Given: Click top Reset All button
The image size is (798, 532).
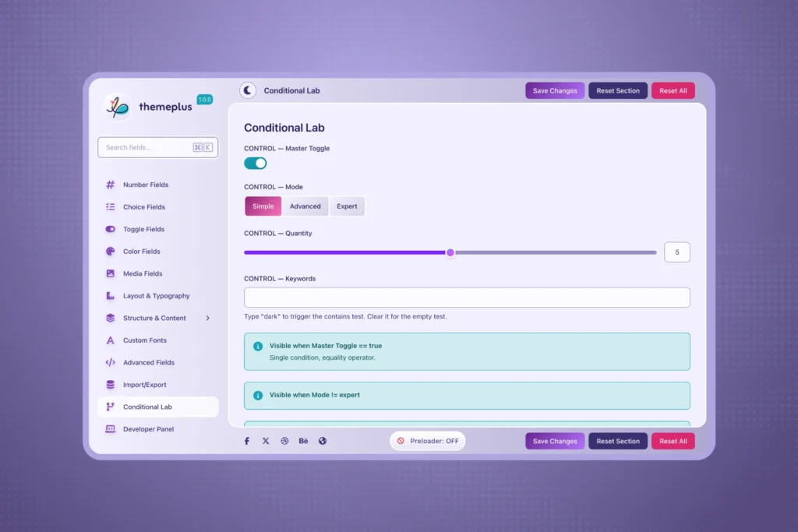Looking at the screenshot, I should tap(673, 90).
